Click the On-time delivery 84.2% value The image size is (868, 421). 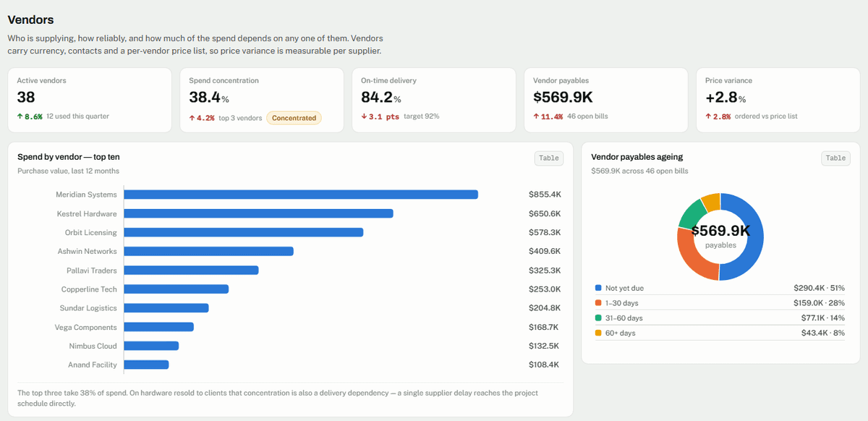(x=381, y=98)
